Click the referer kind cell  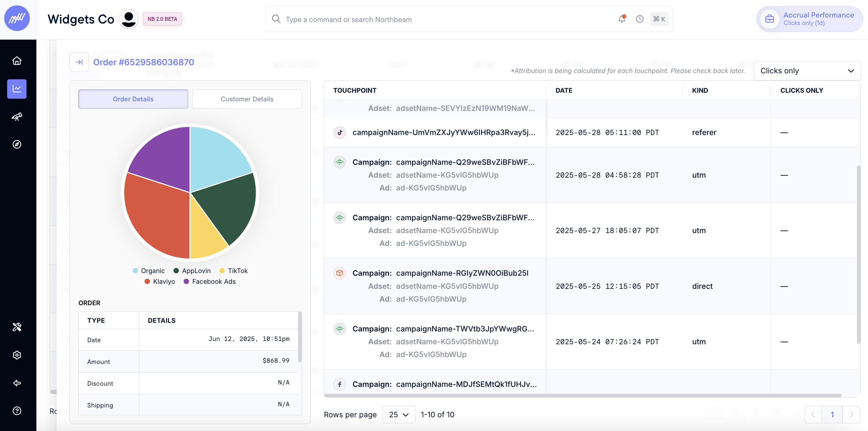click(x=704, y=132)
